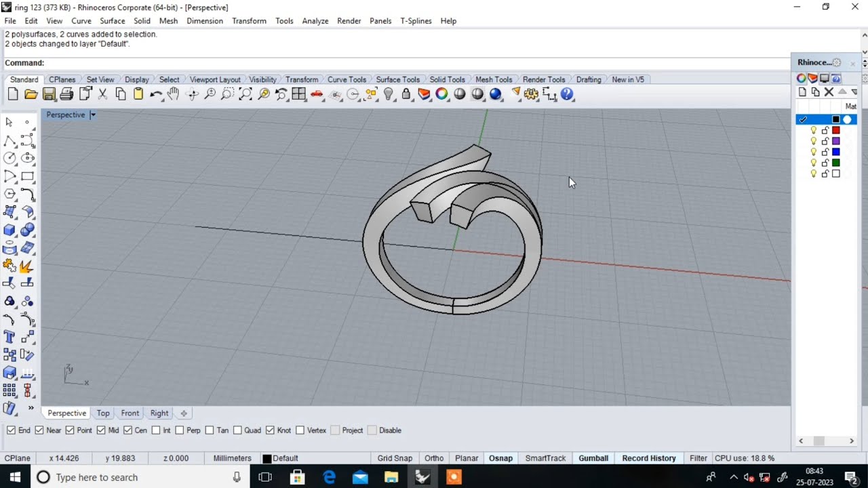
Task: Click the green layer color swatch
Action: [836, 163]
